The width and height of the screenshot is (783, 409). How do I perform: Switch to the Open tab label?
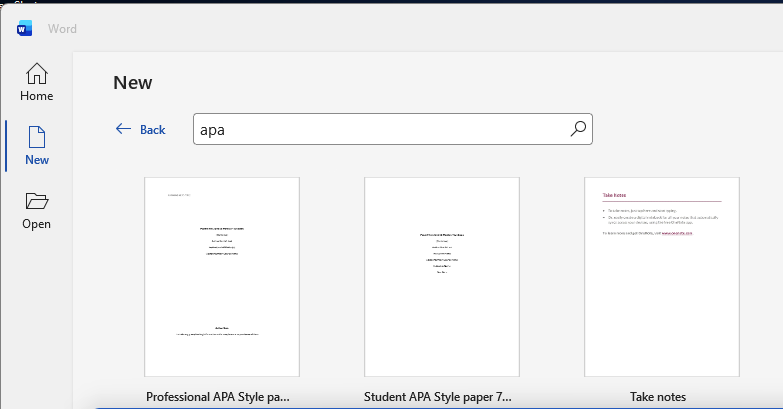tap(37, 224)
